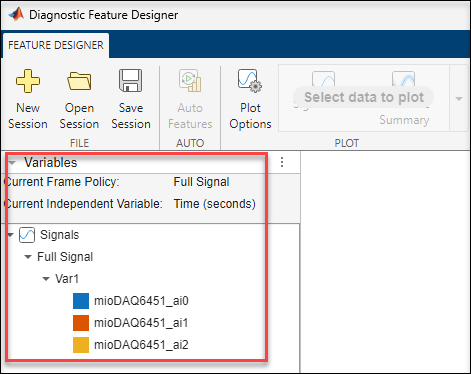Collapse the Var1 node
Screen dimensions: 471x374
pos(46,279)
